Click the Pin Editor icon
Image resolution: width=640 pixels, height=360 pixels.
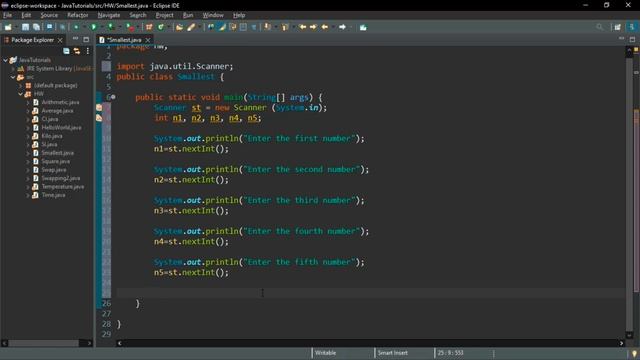pyautogui.click(x=363, y=27)
